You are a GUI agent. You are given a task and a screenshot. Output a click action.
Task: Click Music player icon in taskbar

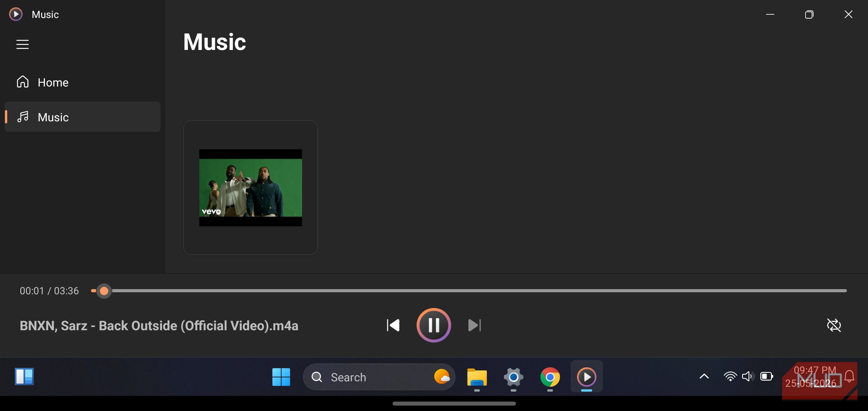click(x=586, y=377)
